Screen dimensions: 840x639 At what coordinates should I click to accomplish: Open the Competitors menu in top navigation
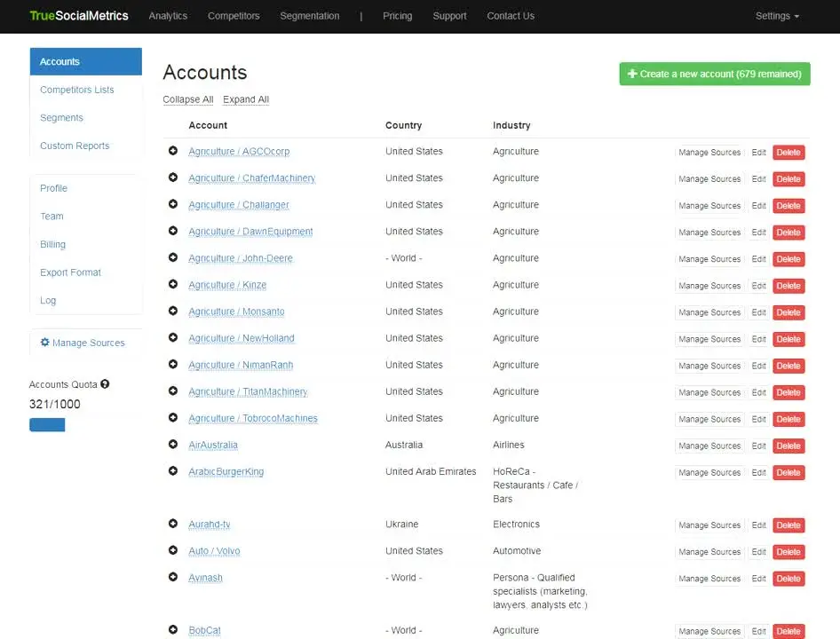(234, 16)
